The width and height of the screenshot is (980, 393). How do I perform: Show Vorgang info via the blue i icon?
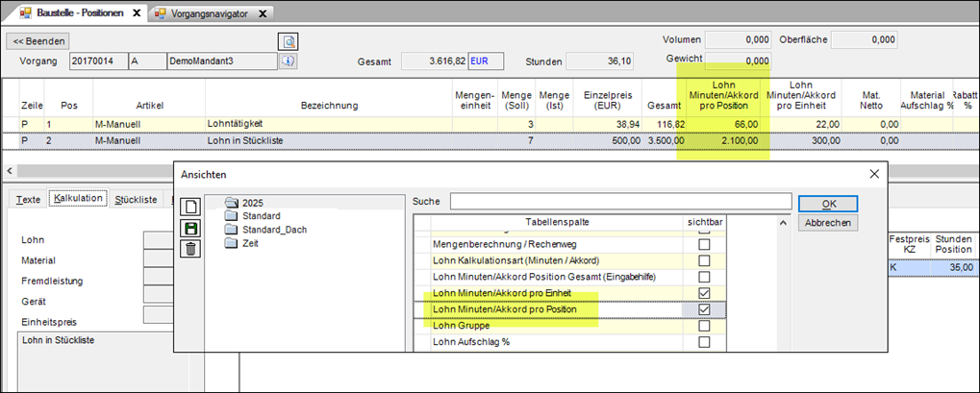click(x=287, y=61)
